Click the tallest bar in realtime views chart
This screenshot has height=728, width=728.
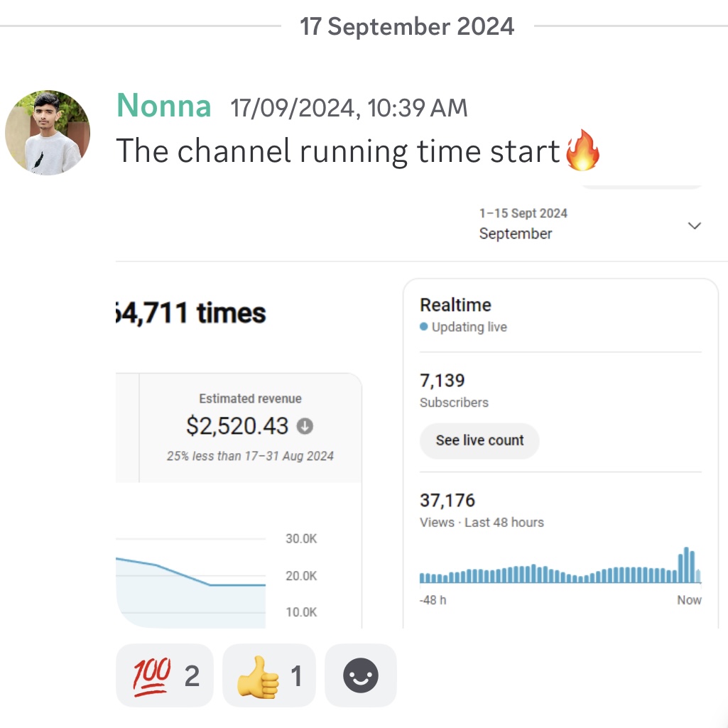tap(686, 565)
